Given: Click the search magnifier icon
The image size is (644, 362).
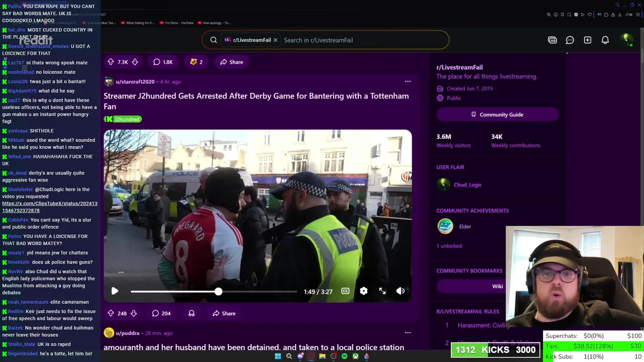Looking at the screenshot, I should click(214, 40).
